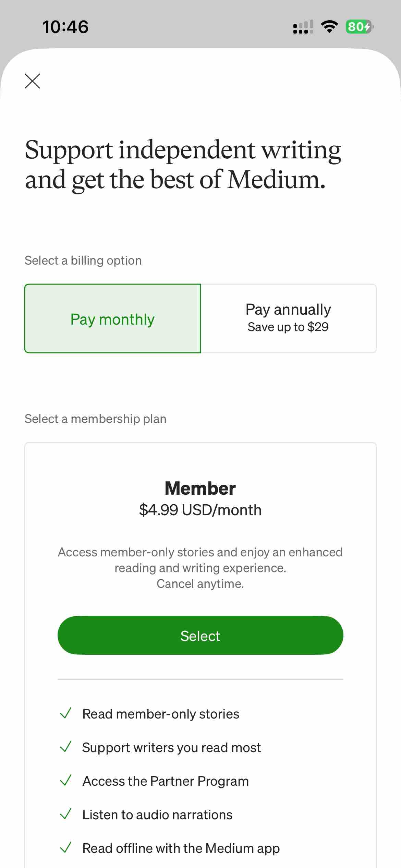Tap the Support independent writing headline
401x868 pixels.
click(183, 164)
